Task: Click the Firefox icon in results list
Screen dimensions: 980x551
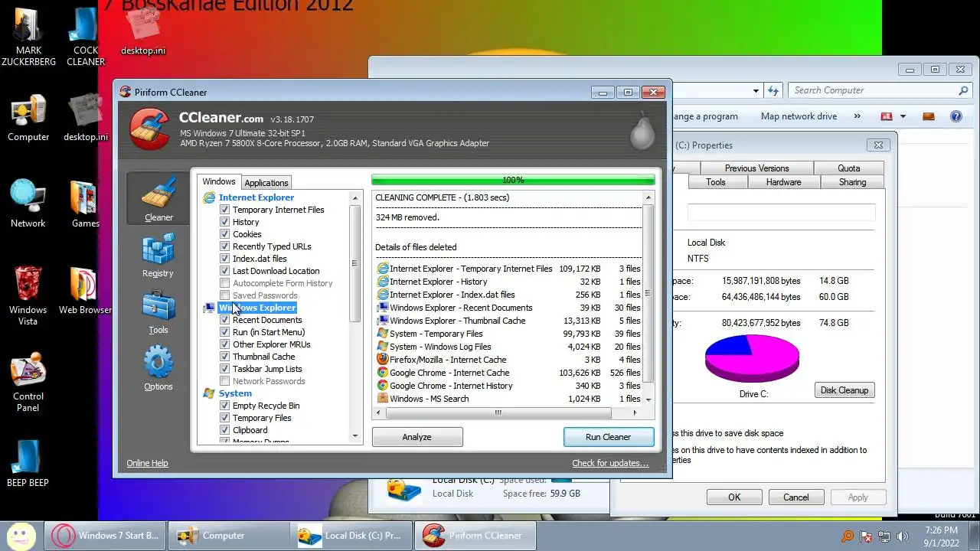Action: (382, 360)
